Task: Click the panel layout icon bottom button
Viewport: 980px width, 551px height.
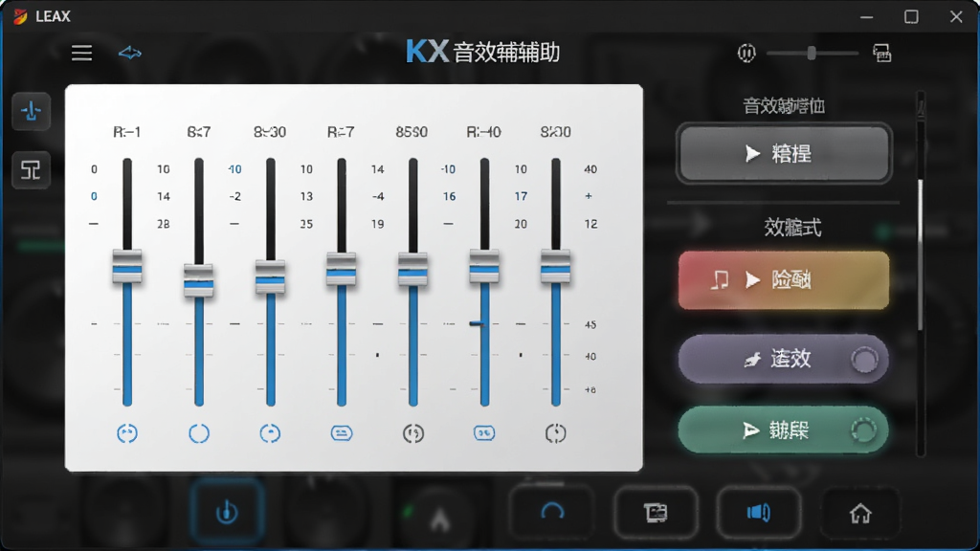Action: 656,513
